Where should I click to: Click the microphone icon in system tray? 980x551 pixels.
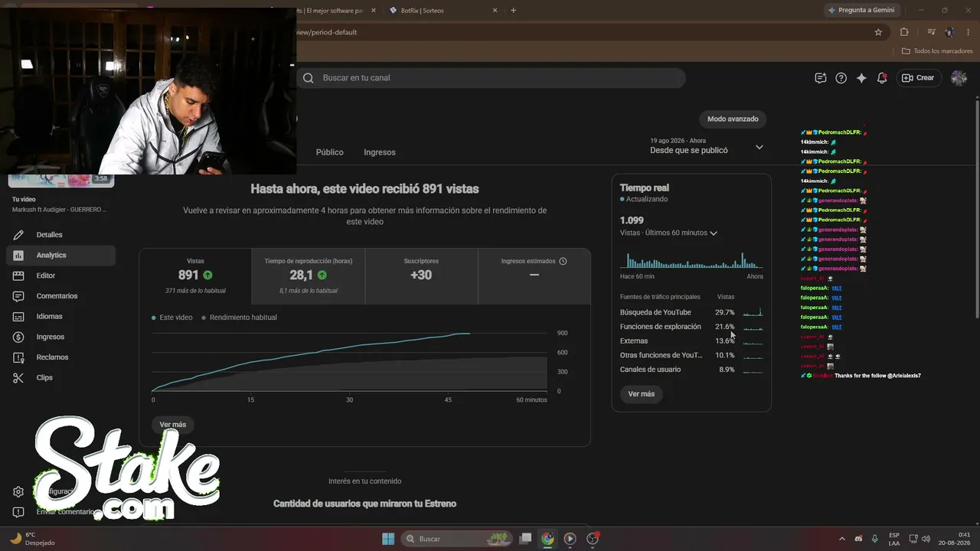[874, 539]
